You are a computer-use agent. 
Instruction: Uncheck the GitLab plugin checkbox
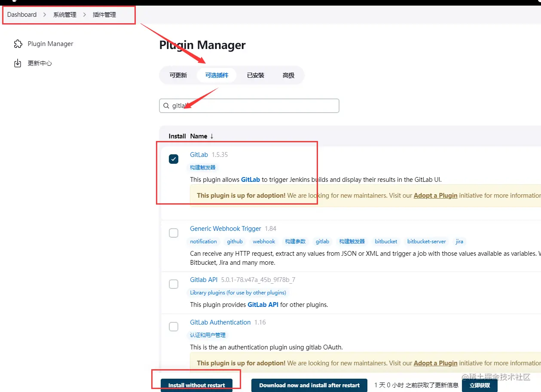(174, 159)
